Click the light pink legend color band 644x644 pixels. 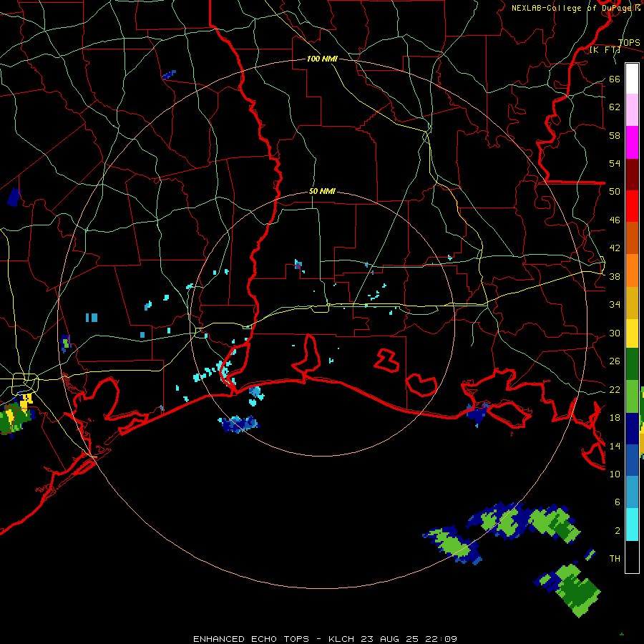click(x=632, y=110)
